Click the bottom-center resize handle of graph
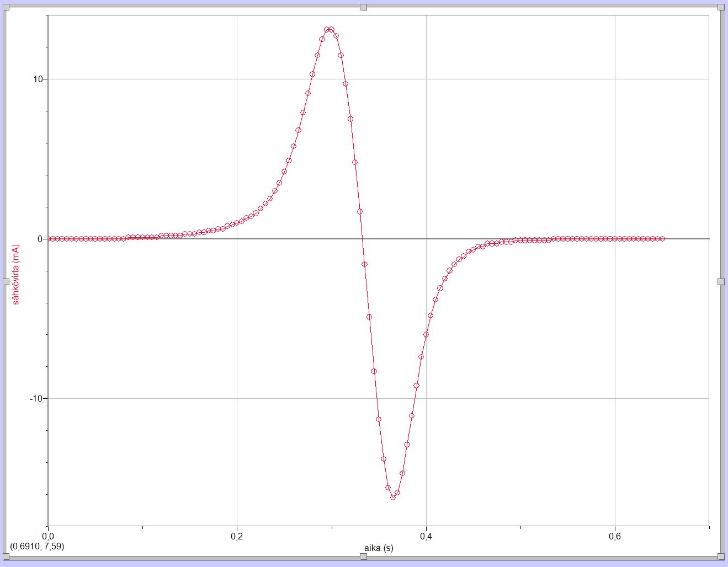 tap(363, 557)
